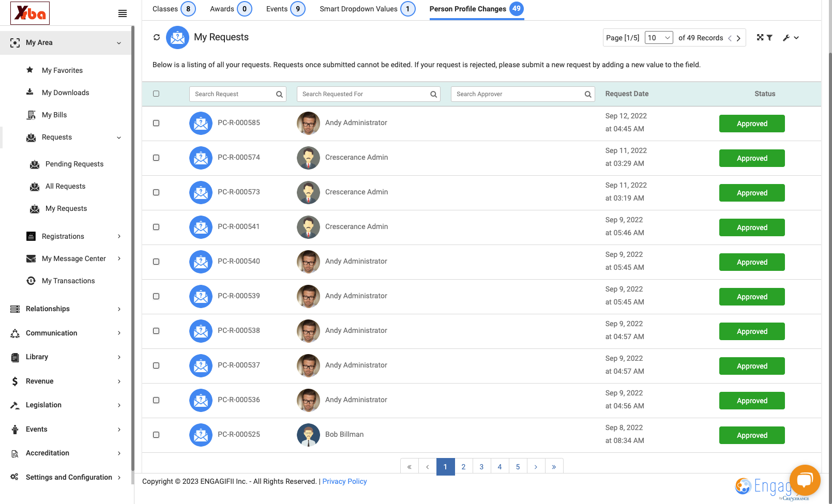Check the box for PC-R-000540
This screenshot has height=504, width=832.
[x=156, y=262]
